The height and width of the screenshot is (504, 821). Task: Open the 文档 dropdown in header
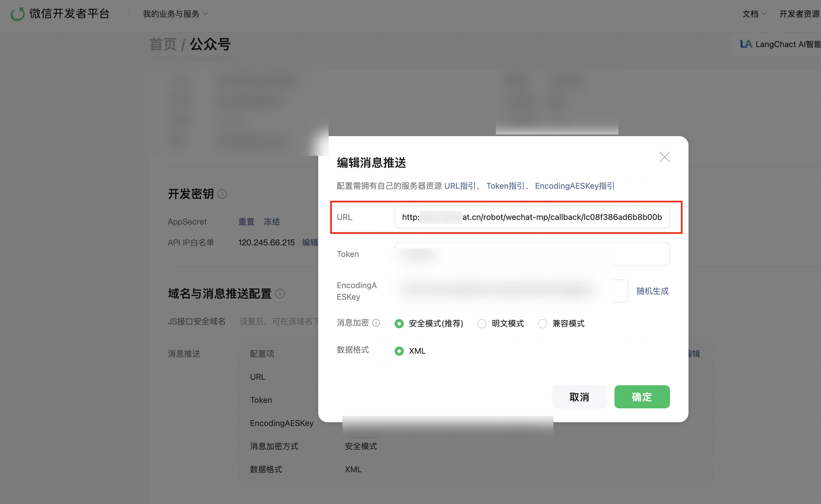(x=754, y=14)
